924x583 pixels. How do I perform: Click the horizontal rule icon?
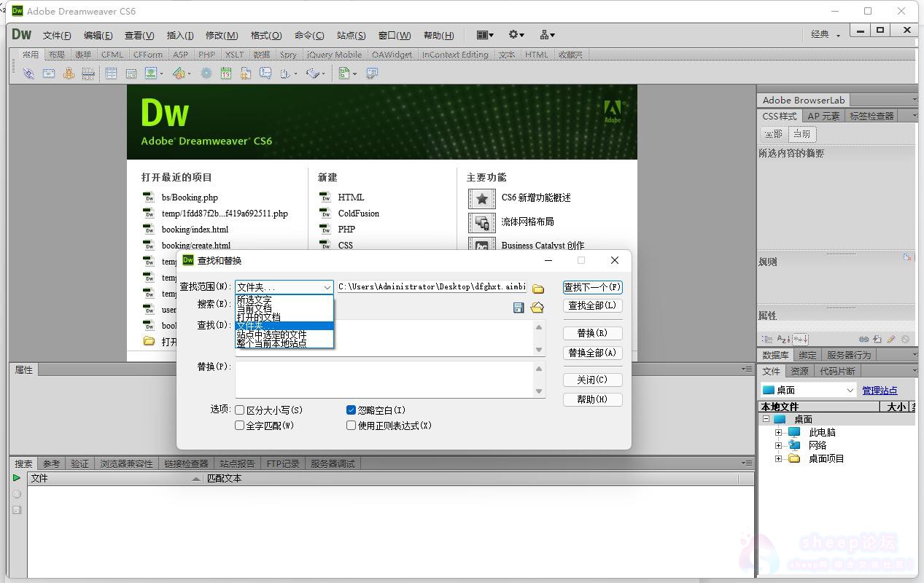pos(88,74)
